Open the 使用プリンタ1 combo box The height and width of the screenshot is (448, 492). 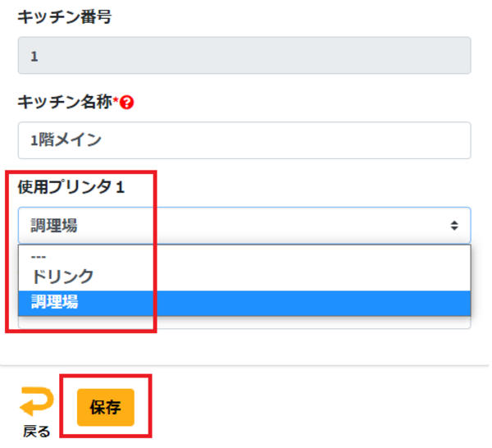tap(244, 226)
